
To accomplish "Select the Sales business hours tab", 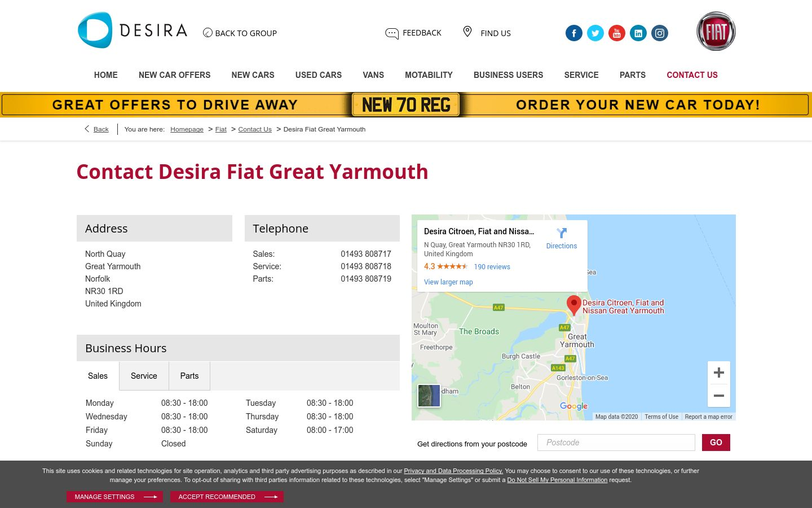I will pyautogui.click(x=98, y=376).
